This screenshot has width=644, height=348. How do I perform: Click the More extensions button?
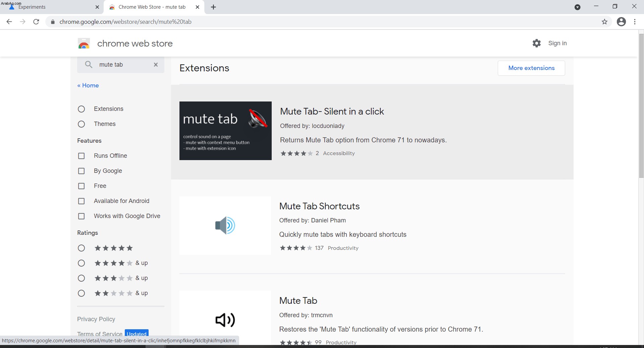(531, 68)
